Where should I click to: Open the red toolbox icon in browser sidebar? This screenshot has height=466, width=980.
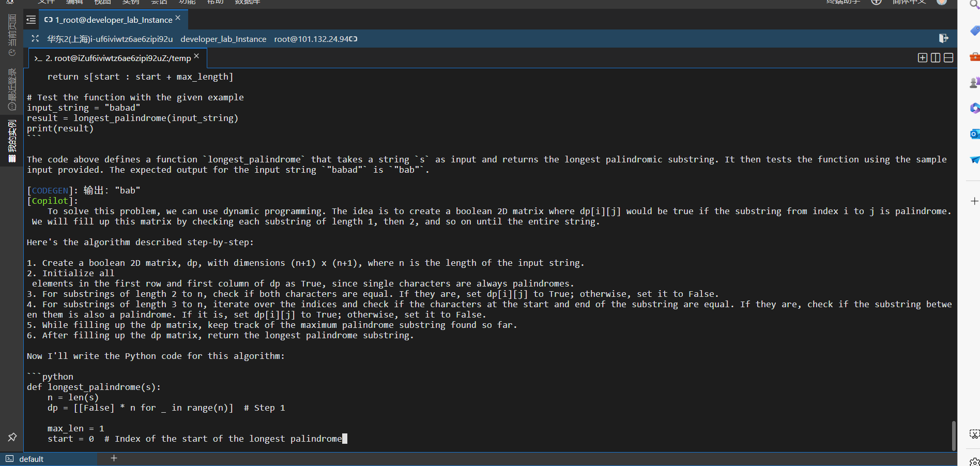coord(974,56)
